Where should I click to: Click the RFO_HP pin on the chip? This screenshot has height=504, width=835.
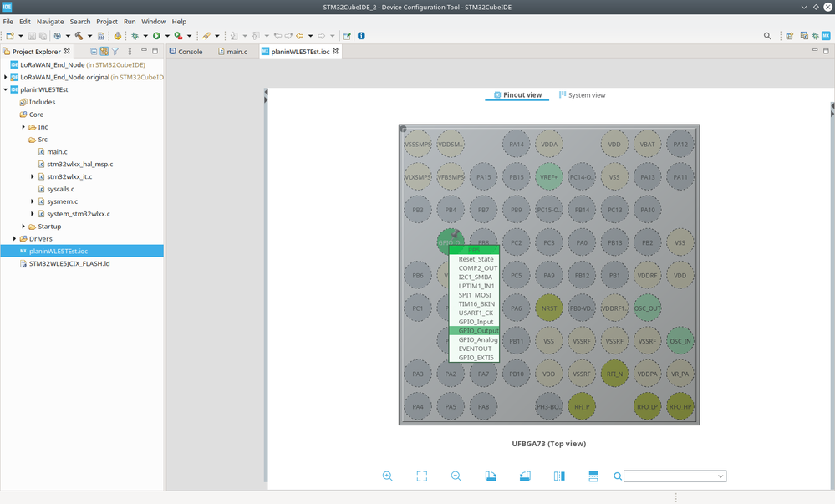pyautogui.click(x=680, y=406)
